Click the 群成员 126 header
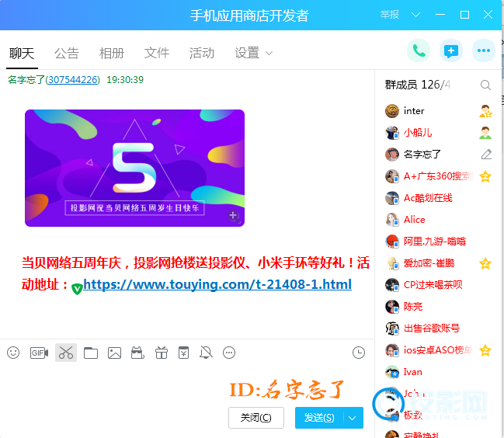This screenshot has height=438, width=504. click(418, 85)
